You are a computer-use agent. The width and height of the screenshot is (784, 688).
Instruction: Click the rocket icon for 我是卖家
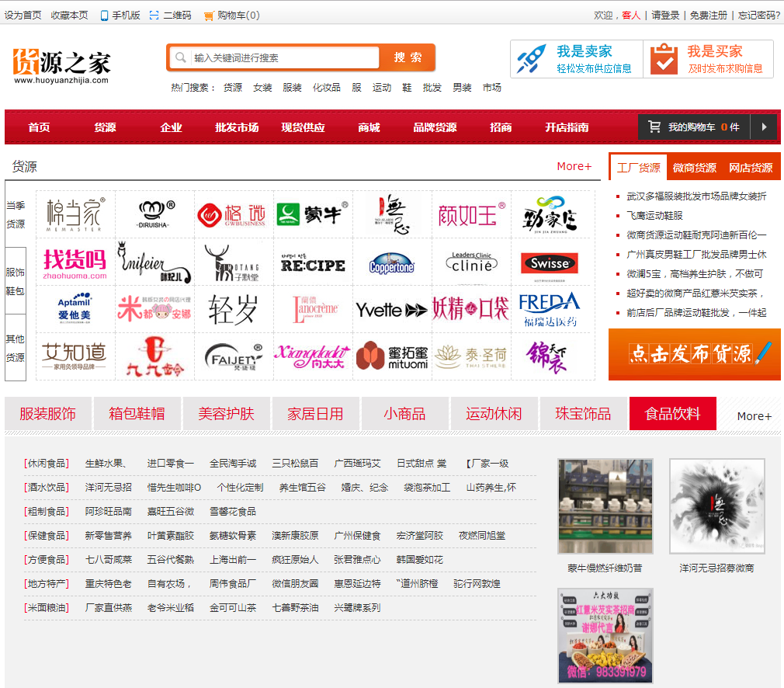[x=532, y=59]
